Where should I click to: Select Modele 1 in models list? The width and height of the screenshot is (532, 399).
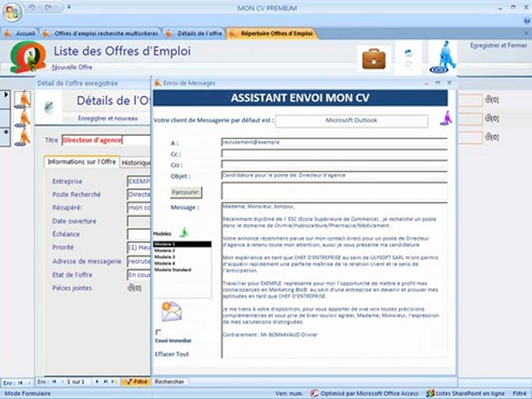(182, 244)
